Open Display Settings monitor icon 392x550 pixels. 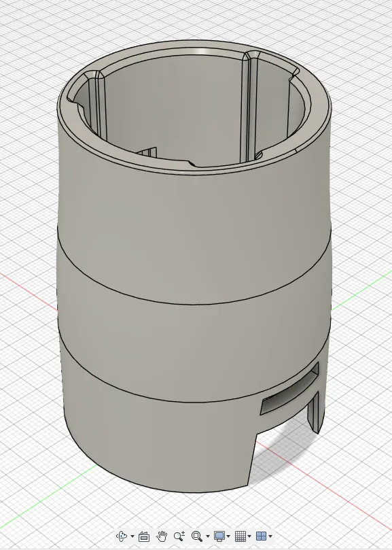tap(219, 536)
